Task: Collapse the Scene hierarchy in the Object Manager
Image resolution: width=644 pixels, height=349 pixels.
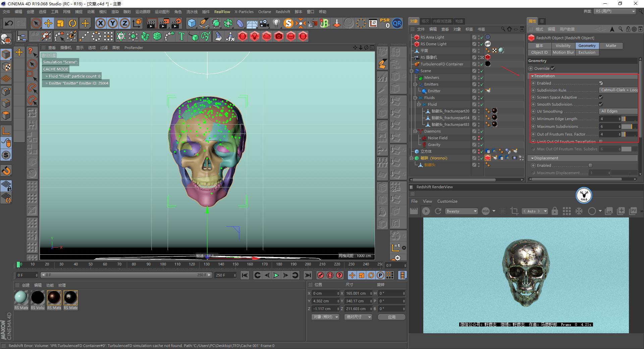Action: (412, 71)
